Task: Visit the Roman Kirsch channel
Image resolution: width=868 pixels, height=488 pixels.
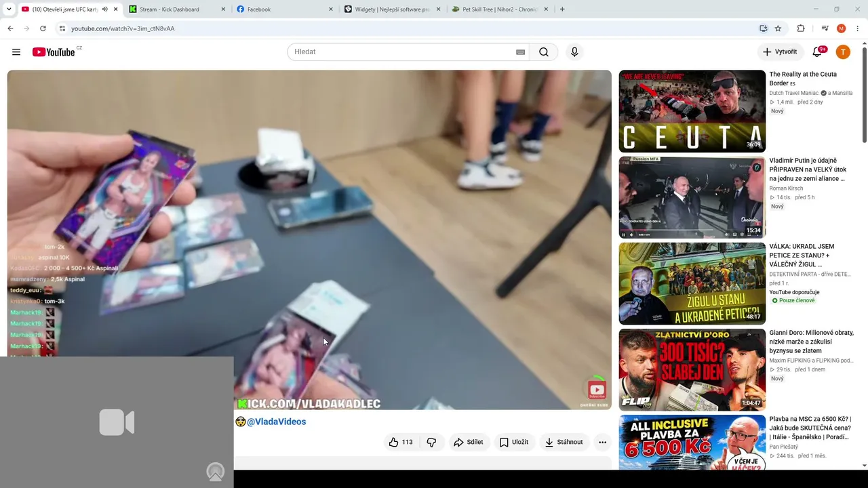Action: [787, 188]
